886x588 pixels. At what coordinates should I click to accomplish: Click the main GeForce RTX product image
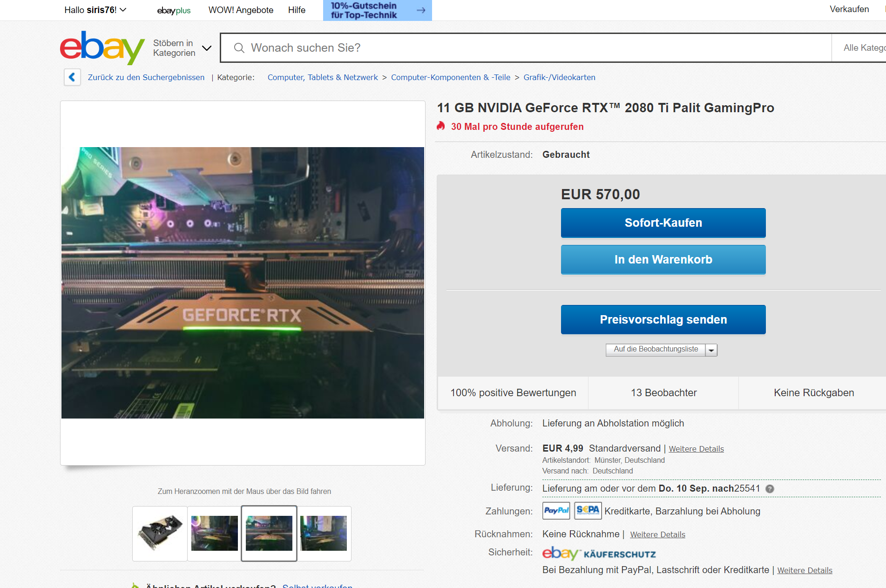coord(243,283)
